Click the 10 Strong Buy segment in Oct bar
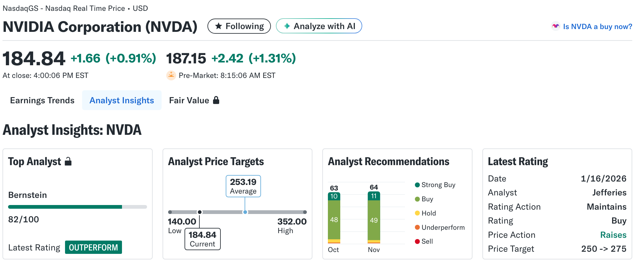644x265 pixels. tap(334, 196)
